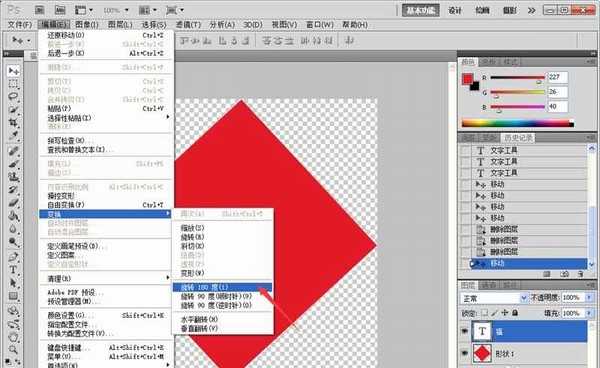
Task: Click the history panel trash icon
Action: (x=581, y=274)
